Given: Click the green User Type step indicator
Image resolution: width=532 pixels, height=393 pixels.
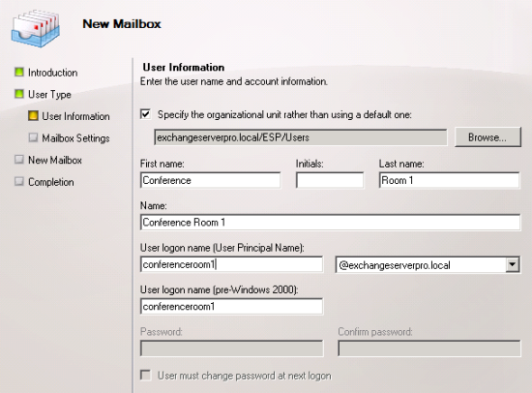Looking at the screenshot, I should (x=19, y=94).
